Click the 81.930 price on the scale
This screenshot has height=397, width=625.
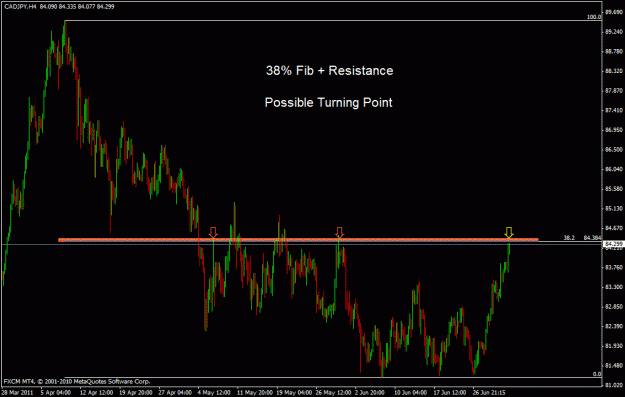(614, 346)
